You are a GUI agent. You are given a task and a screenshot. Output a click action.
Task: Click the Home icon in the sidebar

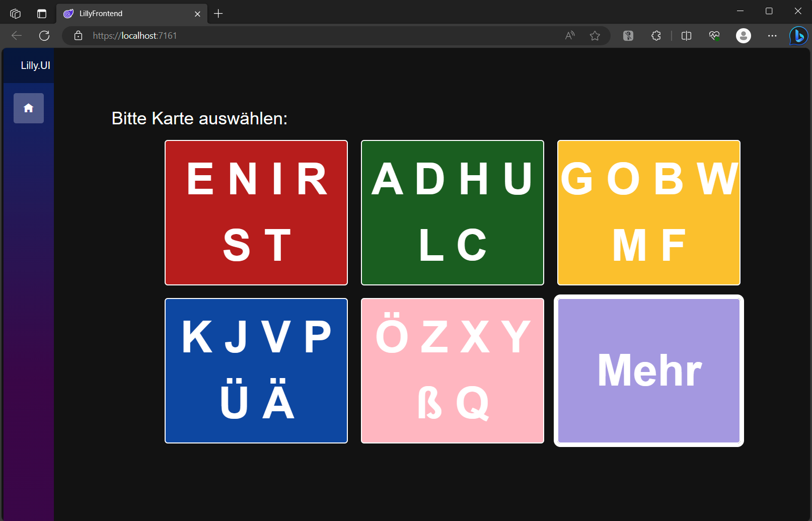pos(28,108)
